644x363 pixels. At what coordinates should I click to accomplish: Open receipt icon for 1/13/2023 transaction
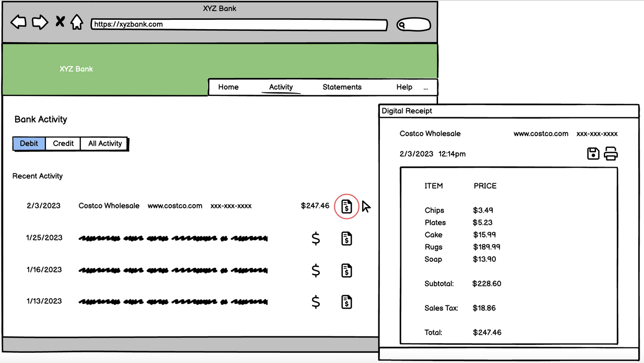click(x=346, y=302)
